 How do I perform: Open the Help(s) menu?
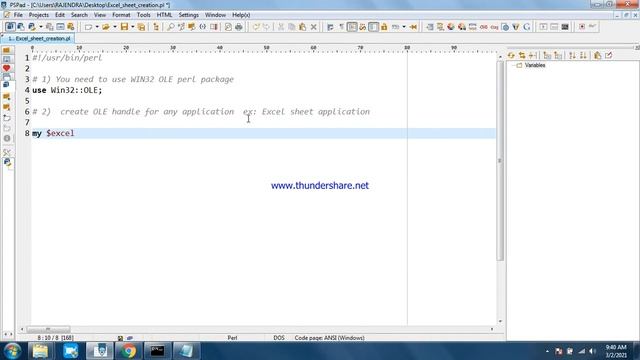241,15
